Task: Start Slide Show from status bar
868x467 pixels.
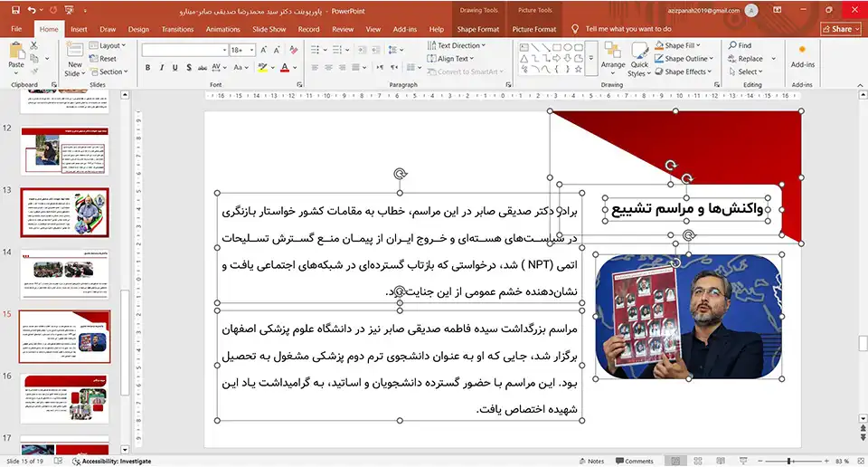Action: coord(743,461)
